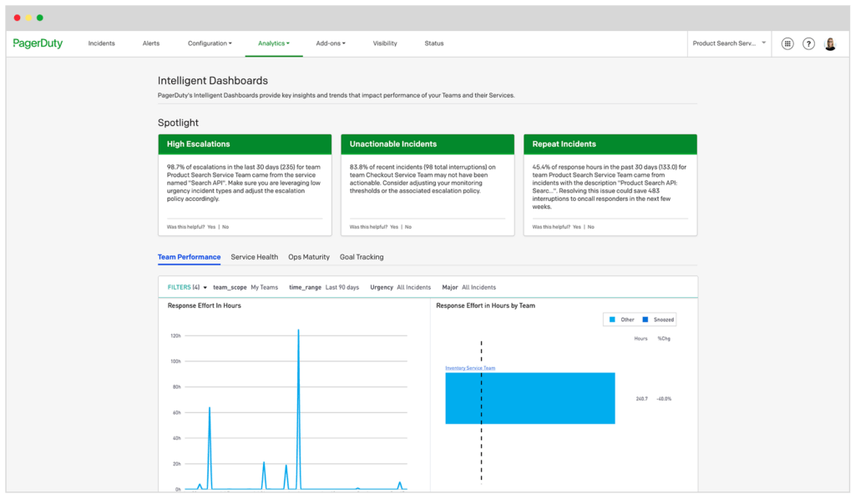Go to the Alerts page

click(151, 43)
